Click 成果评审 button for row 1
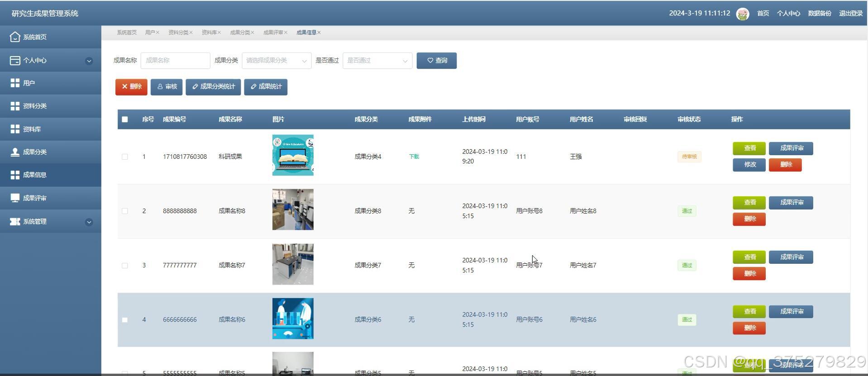The height and width of the screenshot is (376, 868). (x=791, y=148)
